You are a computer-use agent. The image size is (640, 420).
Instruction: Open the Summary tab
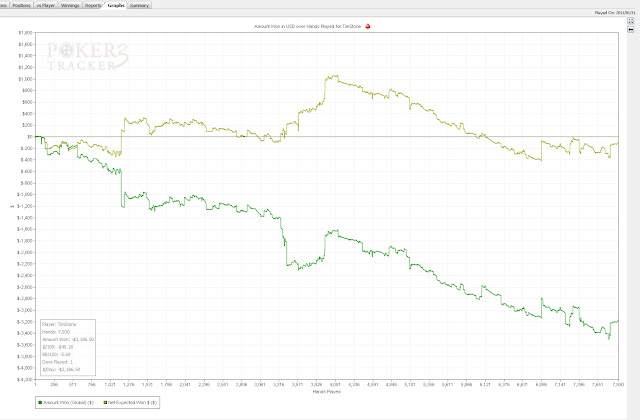tap(140, 5)
